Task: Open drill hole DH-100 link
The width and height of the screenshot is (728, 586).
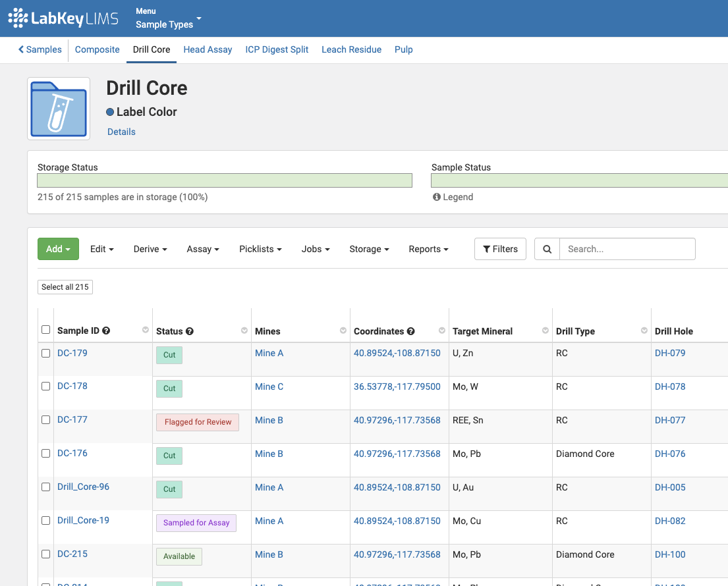Action: point(670,554)
